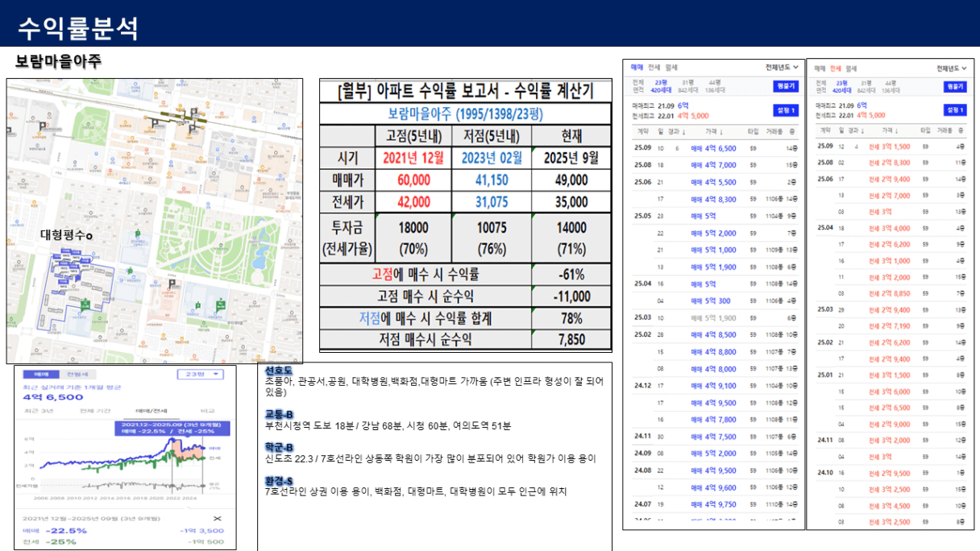Click 설정 1 button in the right transaction panel
The width and height of the screenshot is (980, 551).
(x=954, y=110)
